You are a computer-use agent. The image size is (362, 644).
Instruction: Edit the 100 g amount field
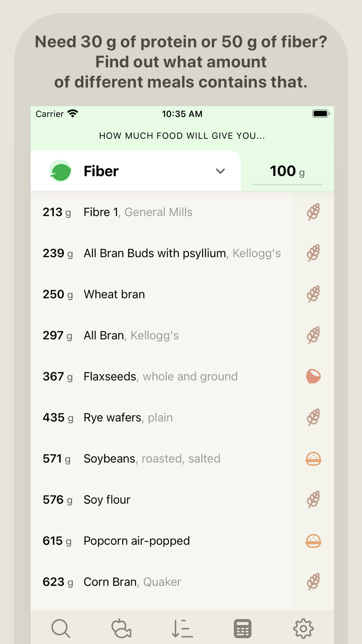[287, 171]
